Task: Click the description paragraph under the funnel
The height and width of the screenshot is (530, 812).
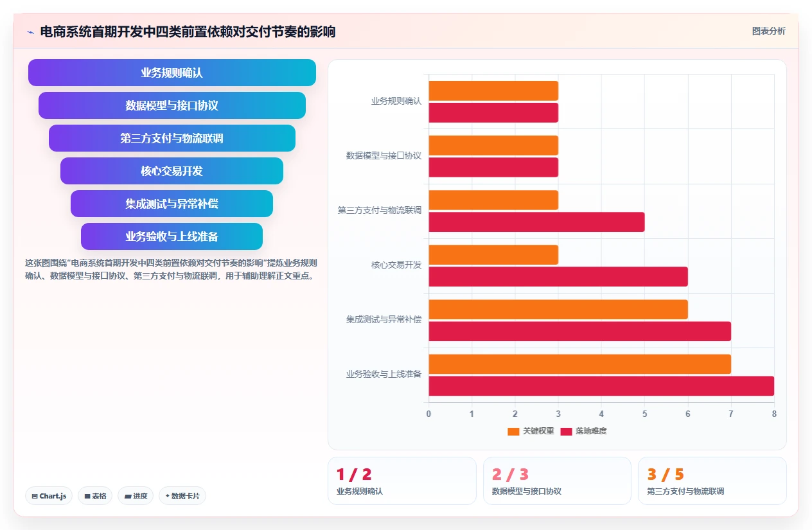Action: (171, 269)
